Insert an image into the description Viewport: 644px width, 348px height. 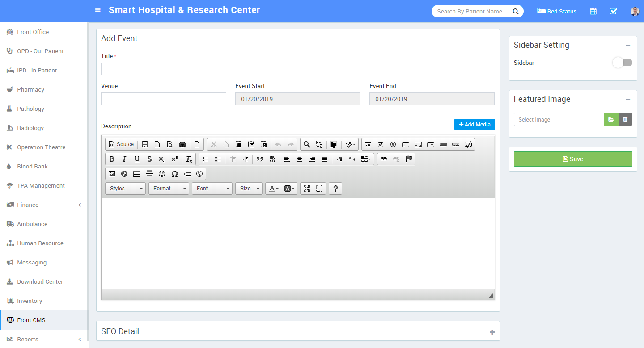tap(112, 174)
